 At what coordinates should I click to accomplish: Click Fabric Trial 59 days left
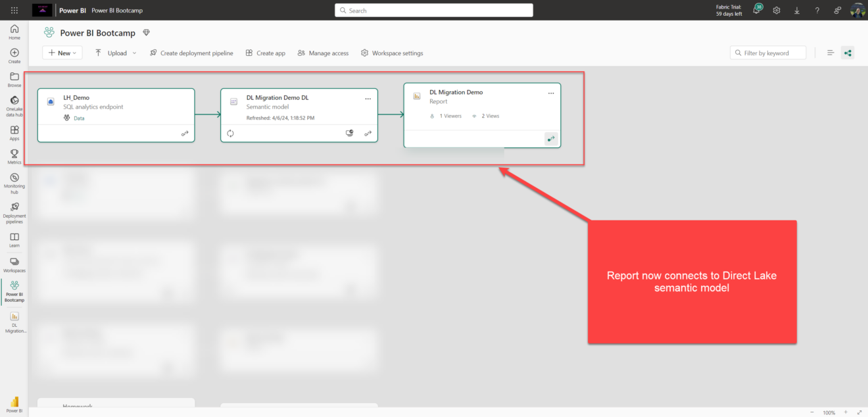coord(729,11)
